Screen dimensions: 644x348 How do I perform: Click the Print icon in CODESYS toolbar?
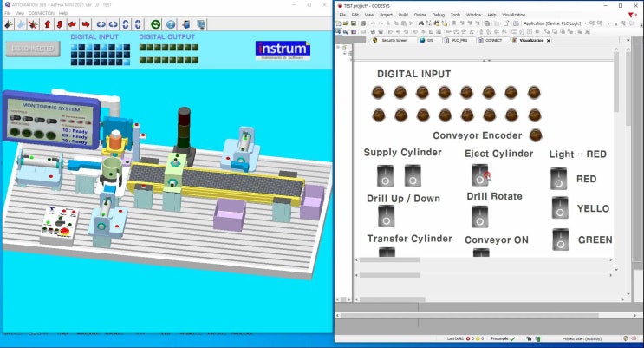coord(363,23)
